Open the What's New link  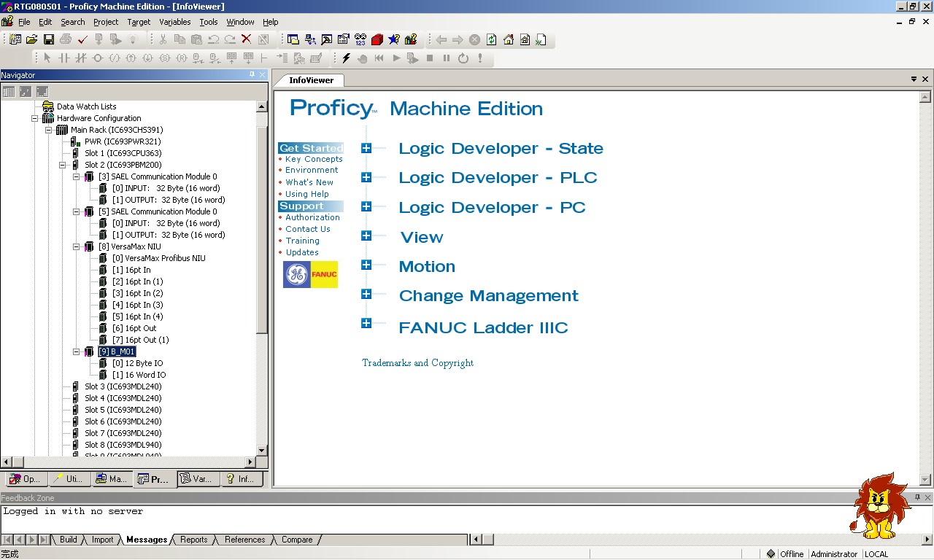coord(309,182)
